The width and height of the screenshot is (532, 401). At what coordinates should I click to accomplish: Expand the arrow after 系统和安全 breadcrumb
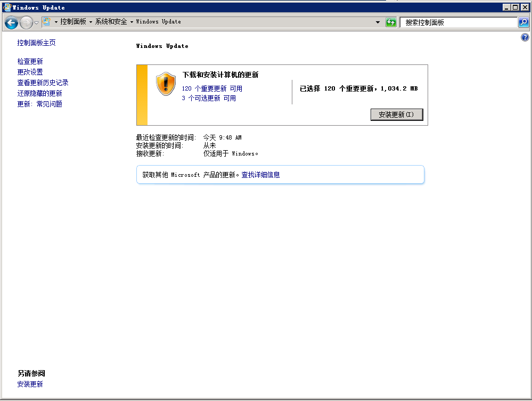point(132,22)
